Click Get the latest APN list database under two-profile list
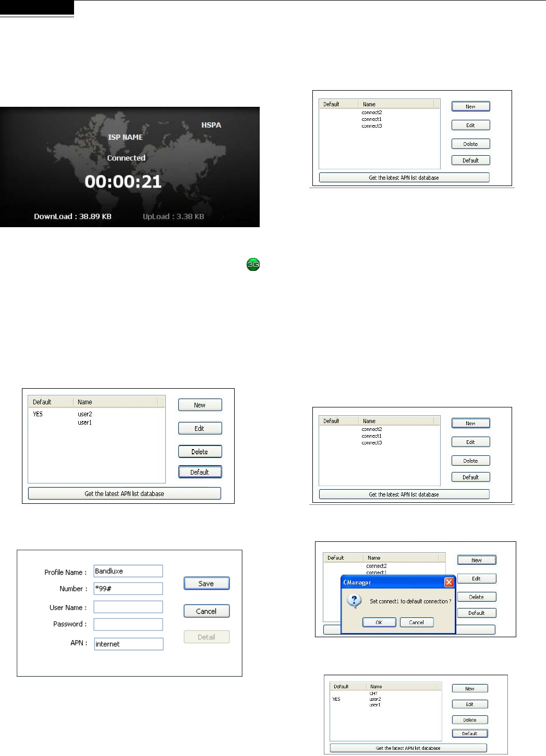Image resolution: width=546 pixels, height=756 pixels. click(x=125, y=493)
